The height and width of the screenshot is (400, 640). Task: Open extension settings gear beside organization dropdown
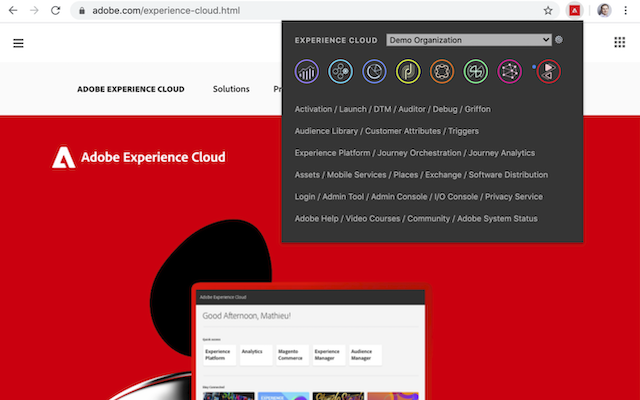(559, 40)
